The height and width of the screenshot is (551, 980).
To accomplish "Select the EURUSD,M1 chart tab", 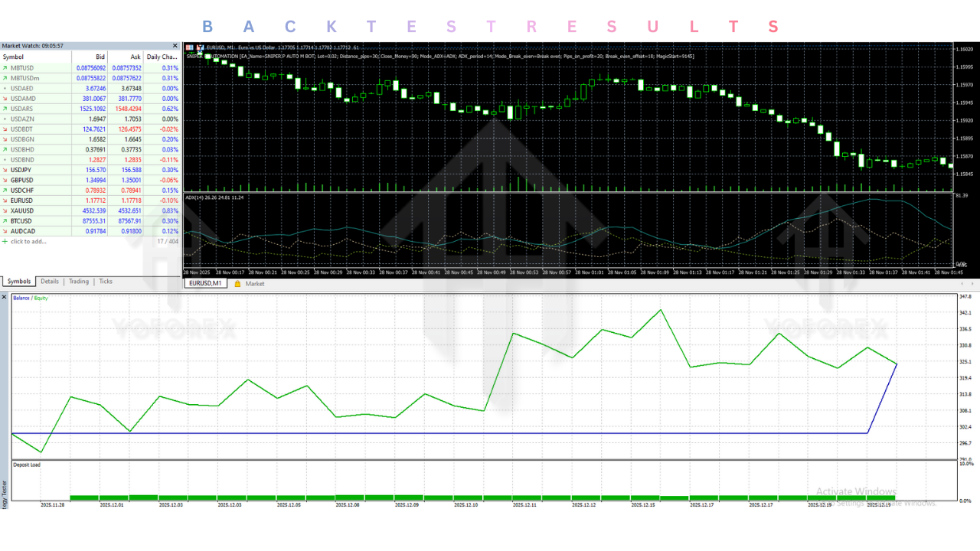I will coord(204,282).
